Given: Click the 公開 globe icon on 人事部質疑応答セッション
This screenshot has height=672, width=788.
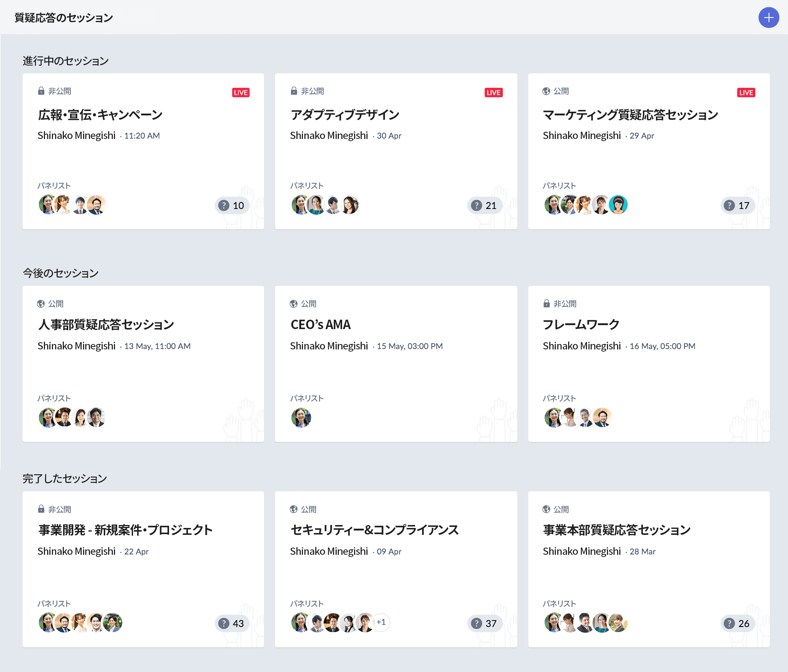Looking at the screenshot, I should pos(40,303).
